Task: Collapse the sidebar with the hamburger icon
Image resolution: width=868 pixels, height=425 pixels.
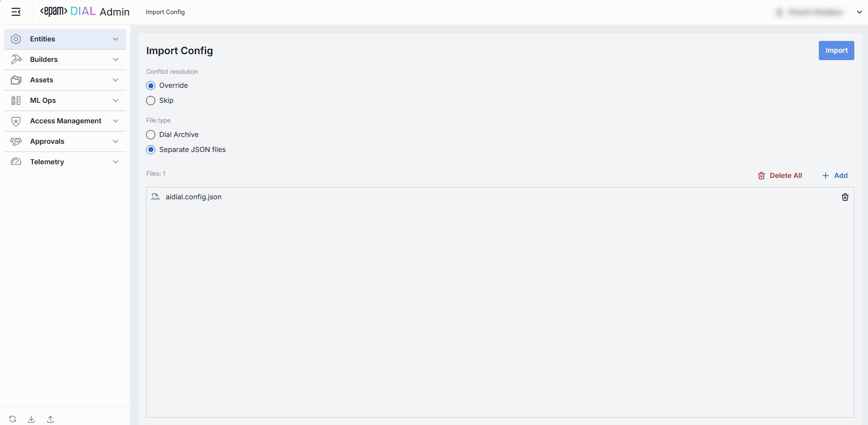Action: coord(16,12)
